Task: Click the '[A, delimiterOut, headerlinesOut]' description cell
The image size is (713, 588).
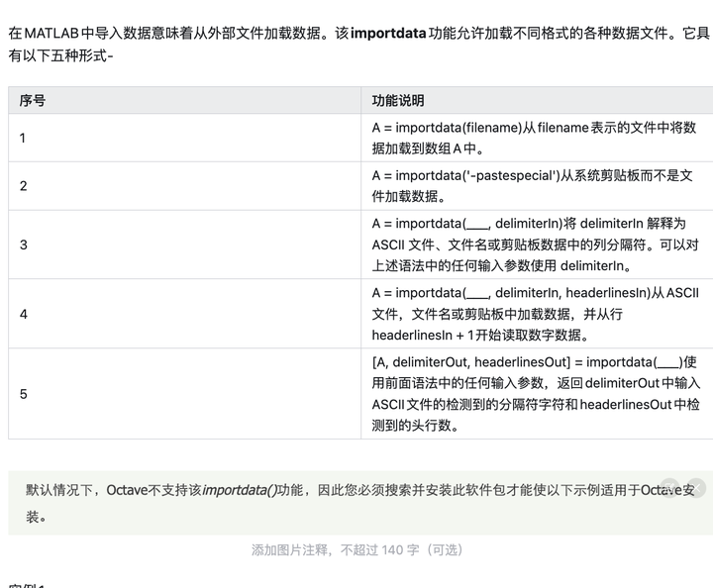Action: pos(537,394)
